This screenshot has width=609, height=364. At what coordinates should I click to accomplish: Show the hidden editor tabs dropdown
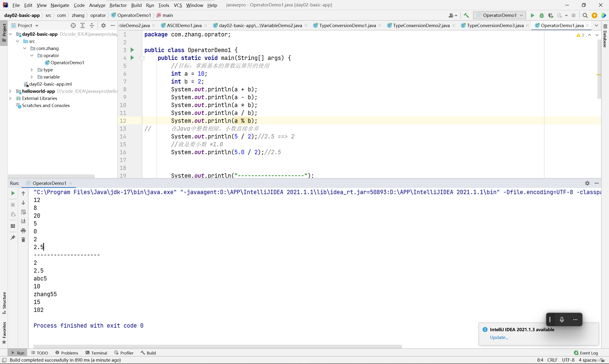[596, 25]
